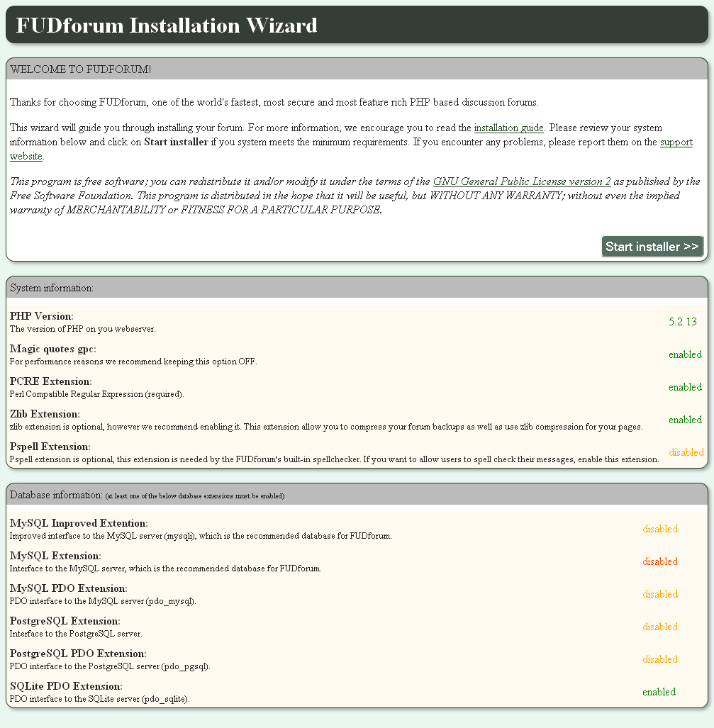The height and width of the screenshot is (728, 714).
Task: Select the Pspell Extension label
Action: (50, 447)
